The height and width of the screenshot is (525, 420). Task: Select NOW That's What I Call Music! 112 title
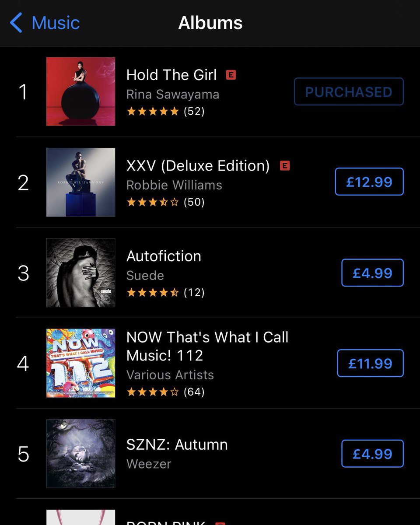click(x=207, y=346)
